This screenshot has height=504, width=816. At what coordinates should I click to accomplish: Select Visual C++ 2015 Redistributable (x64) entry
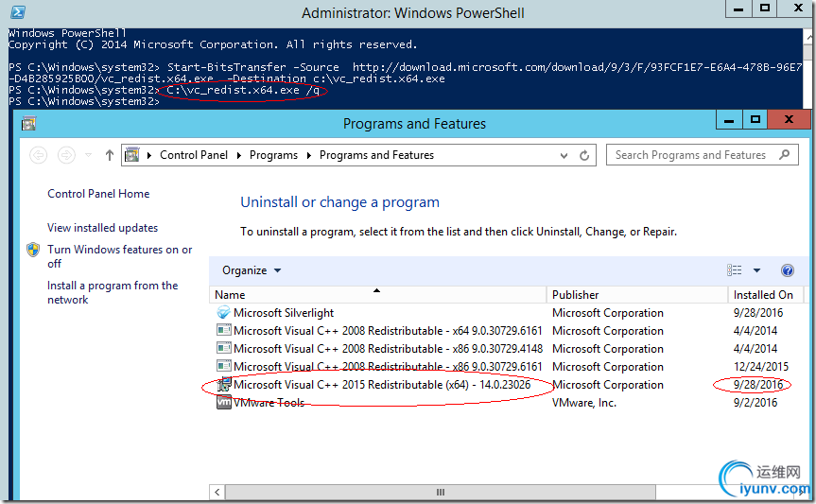point(382,385)
